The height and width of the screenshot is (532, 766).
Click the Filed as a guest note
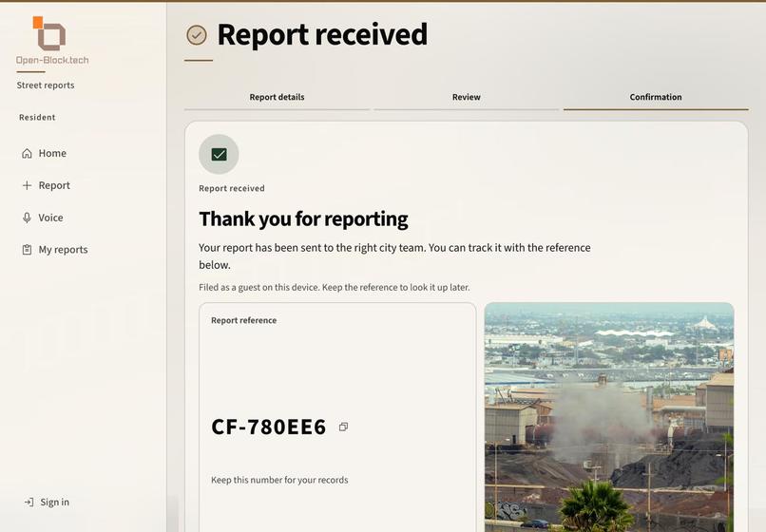[x=335, y=287]
